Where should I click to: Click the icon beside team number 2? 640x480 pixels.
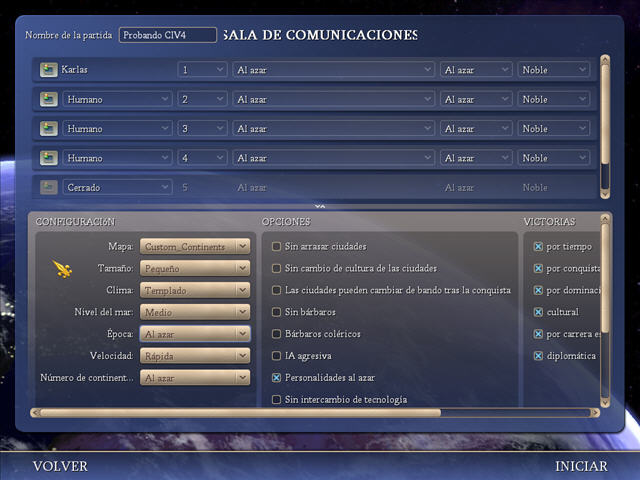(48, 99)
